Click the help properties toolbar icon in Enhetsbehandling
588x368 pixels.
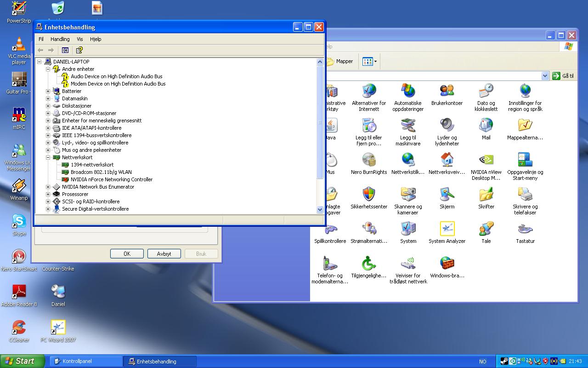tap(79, 50)
